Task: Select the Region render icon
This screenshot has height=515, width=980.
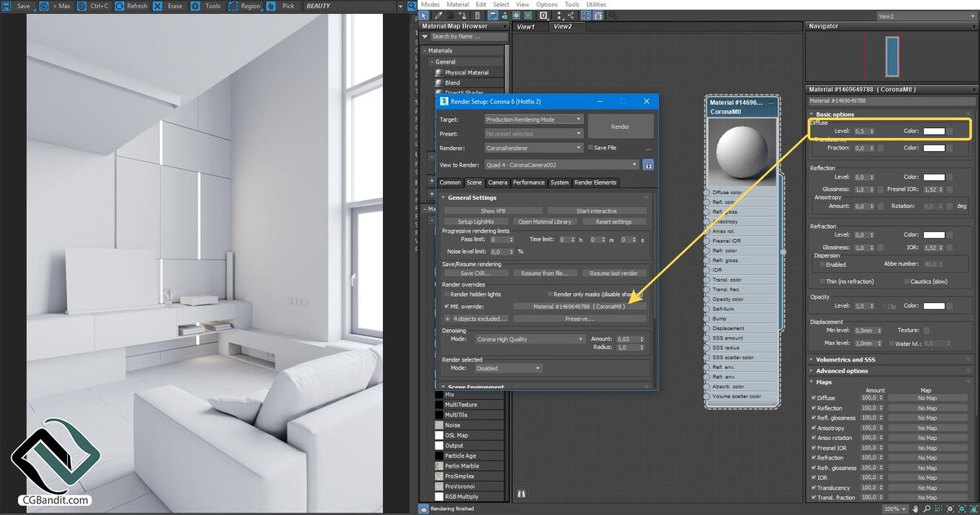Action: coord(233,6)
